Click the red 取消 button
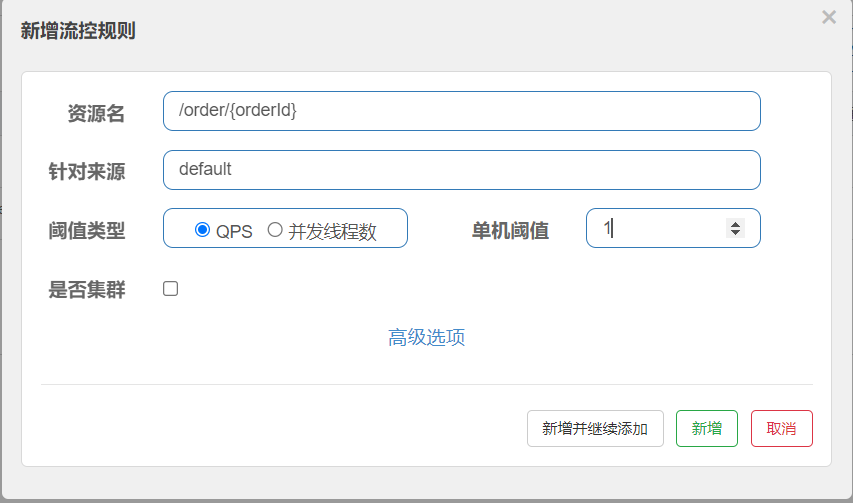Image resolution: width=853 pixels, height=503 pixels. pos(782,429)
